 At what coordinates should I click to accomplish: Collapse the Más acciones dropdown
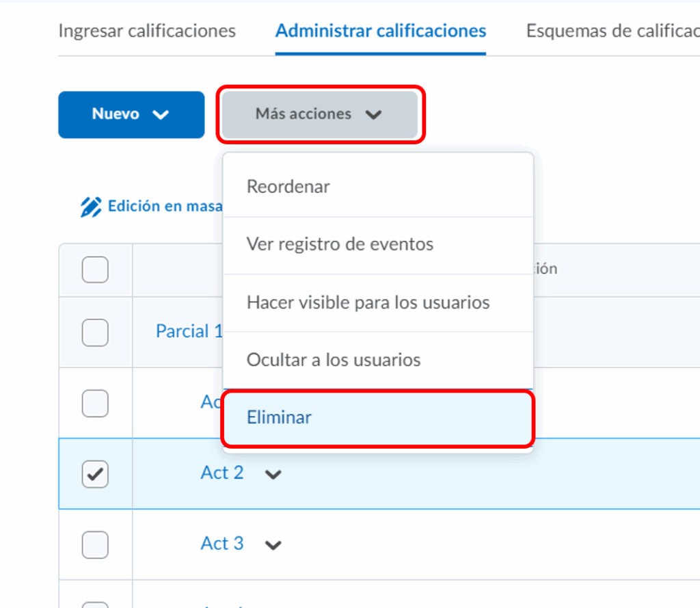click(x=319, y=114)
